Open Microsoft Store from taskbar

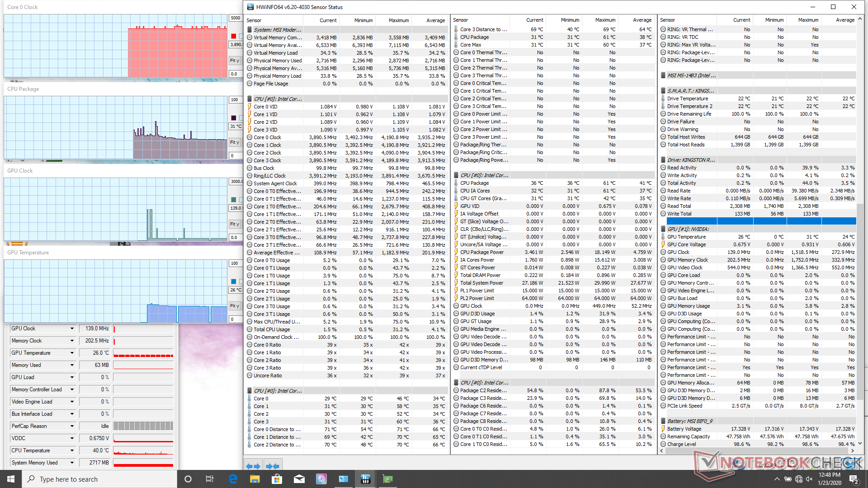tap(277, 479)
